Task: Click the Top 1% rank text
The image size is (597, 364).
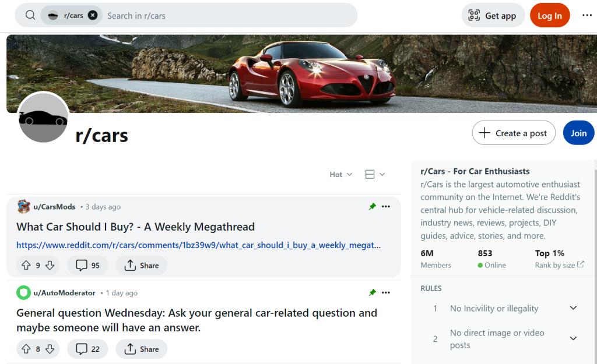Action: pyautogui.click(x=550, y=253)
